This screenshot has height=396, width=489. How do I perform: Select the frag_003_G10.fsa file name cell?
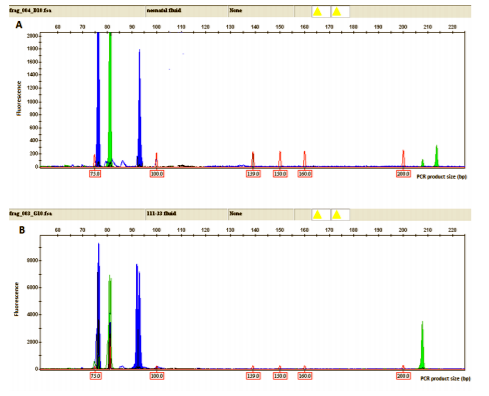pos(77,214)
